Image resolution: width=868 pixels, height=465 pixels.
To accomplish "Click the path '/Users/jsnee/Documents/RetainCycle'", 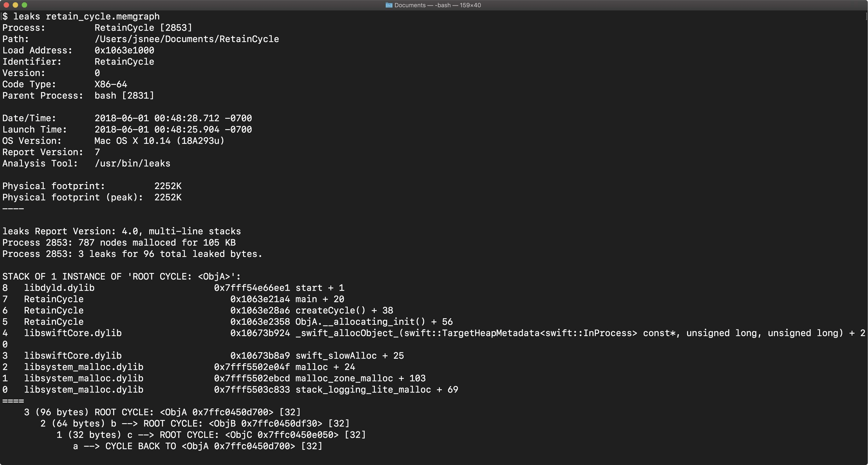I will click(x=187, y=39).
